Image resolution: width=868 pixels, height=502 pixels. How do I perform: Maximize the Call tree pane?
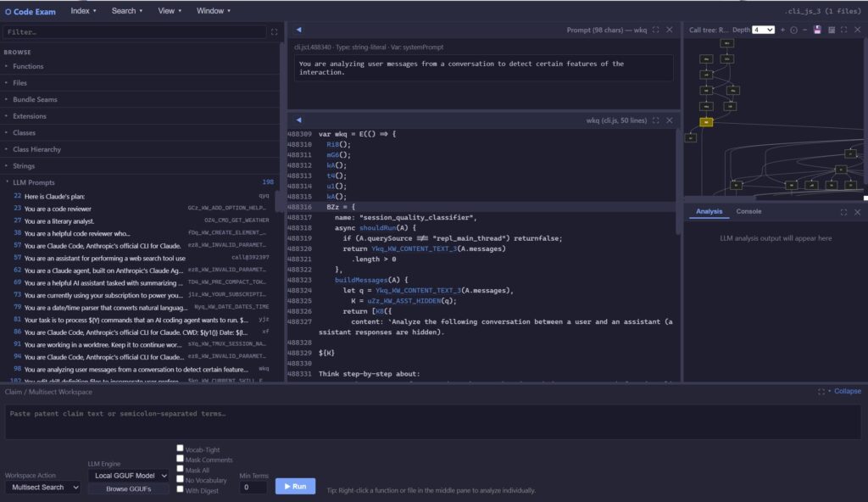pyautogui.click(x=843, y=30)
